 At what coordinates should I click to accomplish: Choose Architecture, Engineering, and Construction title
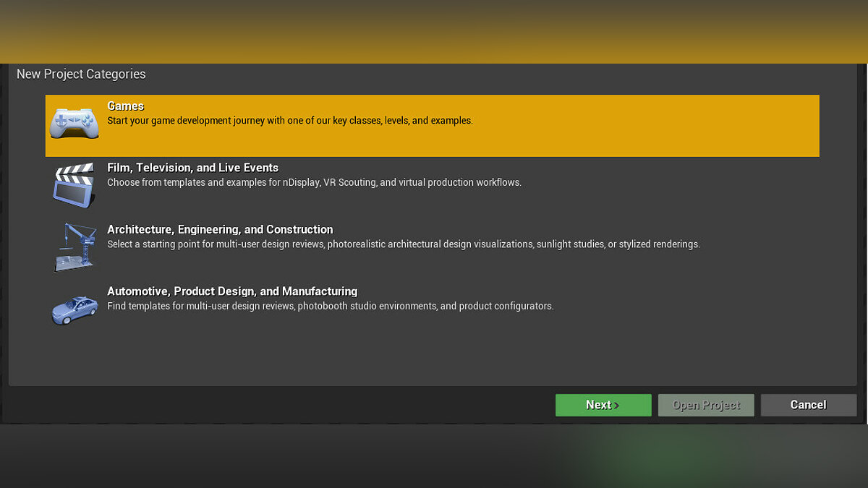pos(220,229)
